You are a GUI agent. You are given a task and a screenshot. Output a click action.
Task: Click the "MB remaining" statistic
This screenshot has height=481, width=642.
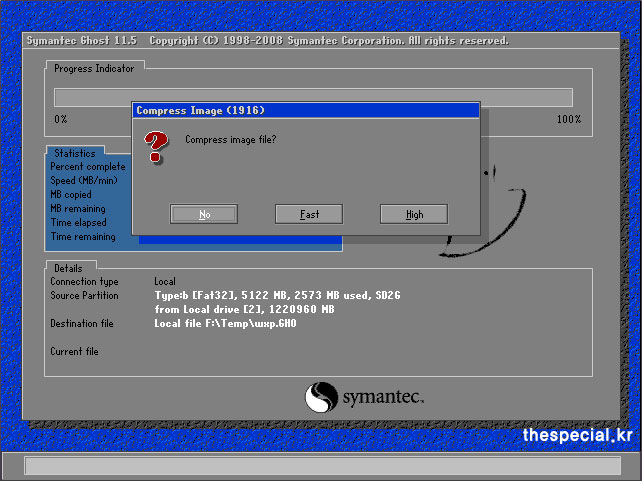pos(78,208)
